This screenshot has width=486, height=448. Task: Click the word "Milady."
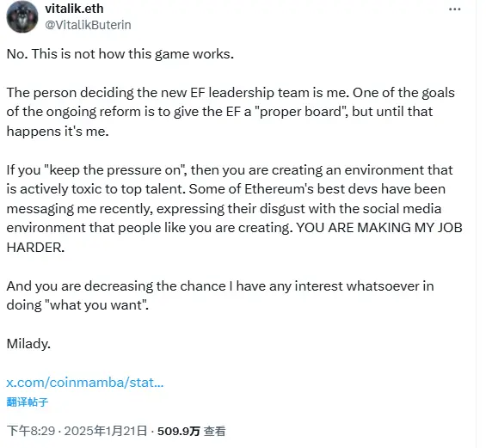pyautogui.click(x=28, y=344)
